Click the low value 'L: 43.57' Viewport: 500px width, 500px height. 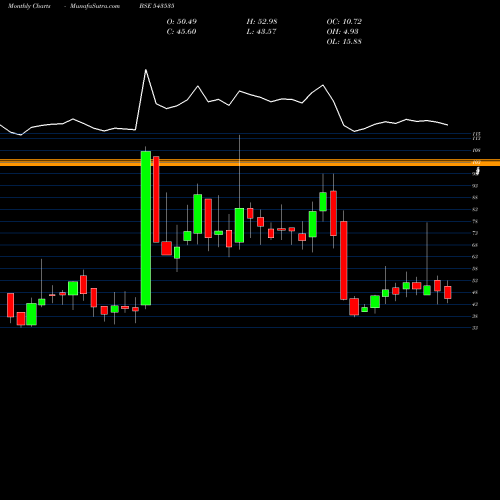(262, 32)
